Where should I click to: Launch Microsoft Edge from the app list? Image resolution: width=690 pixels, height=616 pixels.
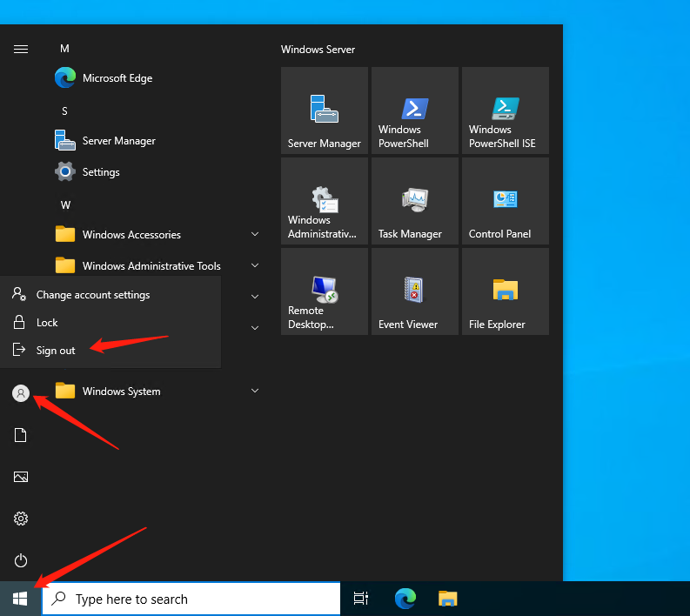(157, 78)
